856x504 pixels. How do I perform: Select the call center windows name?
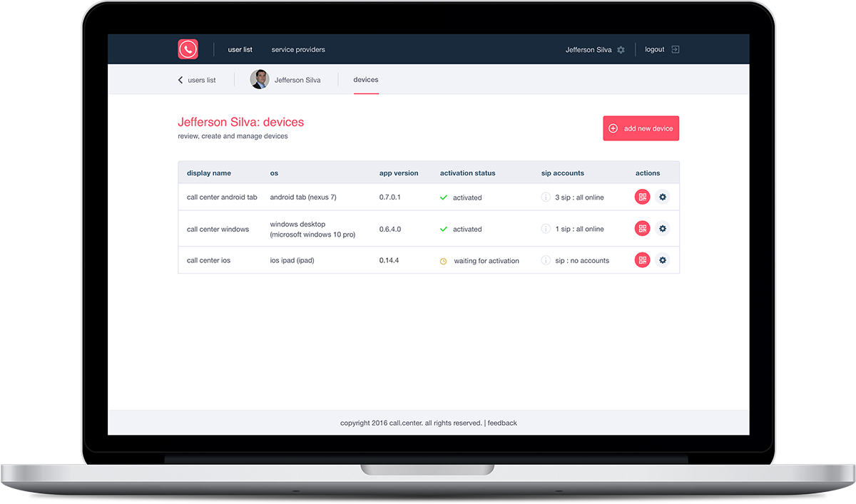tap(218, 230)
